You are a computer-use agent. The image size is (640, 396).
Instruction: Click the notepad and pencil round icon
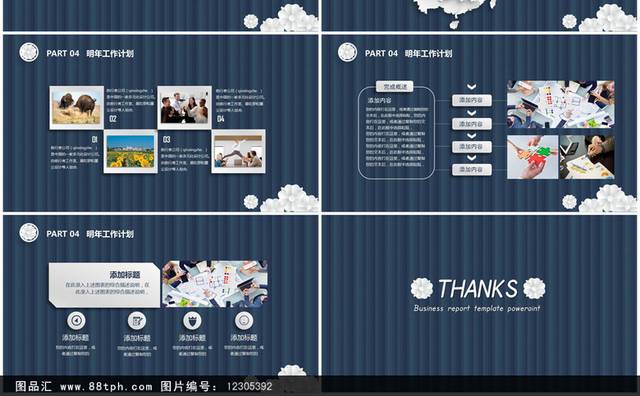137,320
